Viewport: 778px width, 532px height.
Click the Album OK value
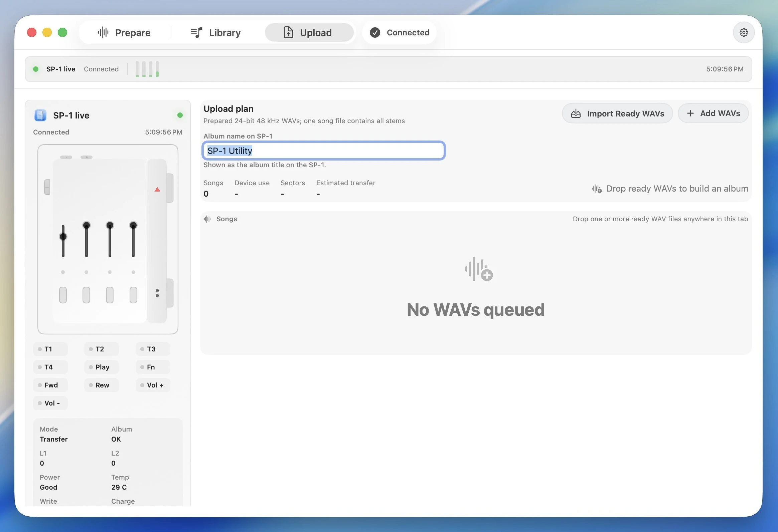tap(116, 439)
